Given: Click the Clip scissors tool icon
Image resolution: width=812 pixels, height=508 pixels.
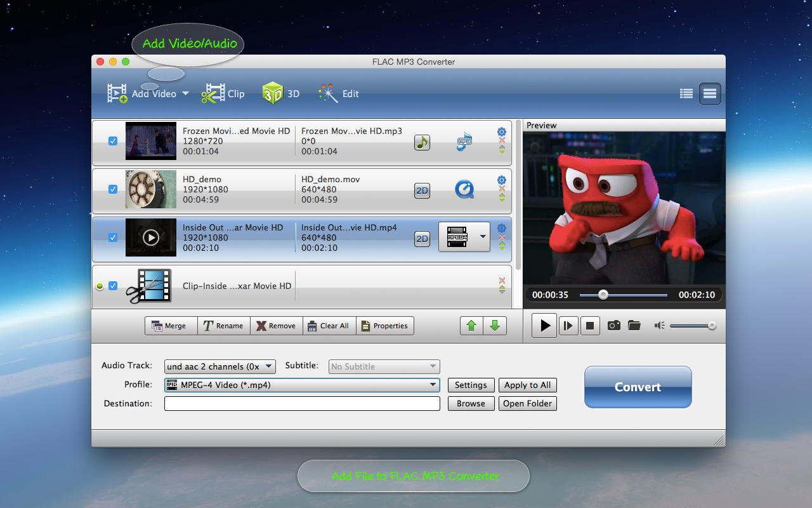Looking at the screenshot, I should (x=213, y=93).
